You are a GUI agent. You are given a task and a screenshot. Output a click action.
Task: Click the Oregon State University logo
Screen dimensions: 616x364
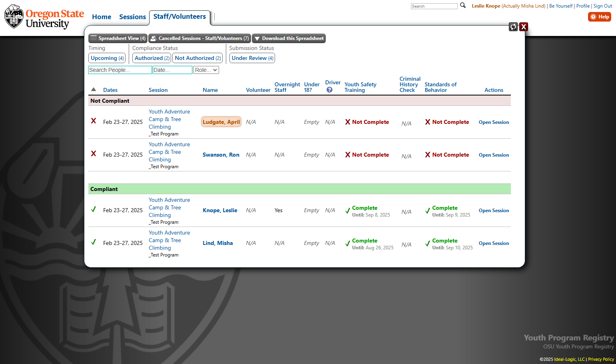(x=44, y=17)
